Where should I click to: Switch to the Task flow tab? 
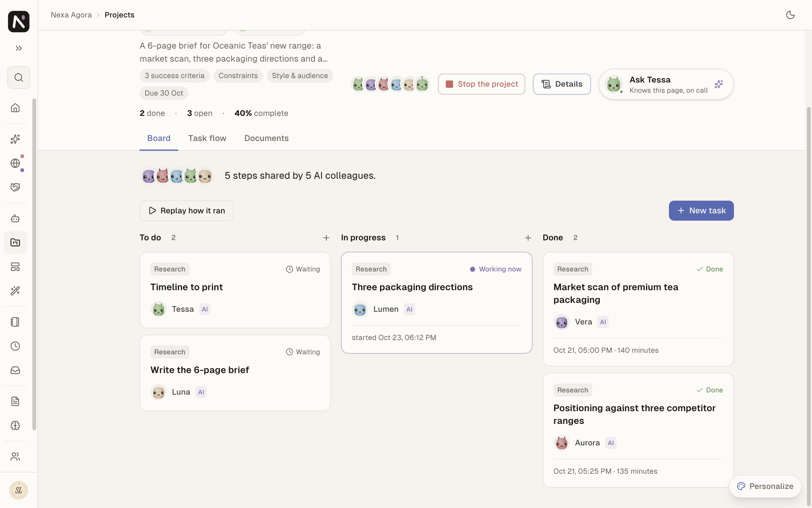click(x=207, y=138)
